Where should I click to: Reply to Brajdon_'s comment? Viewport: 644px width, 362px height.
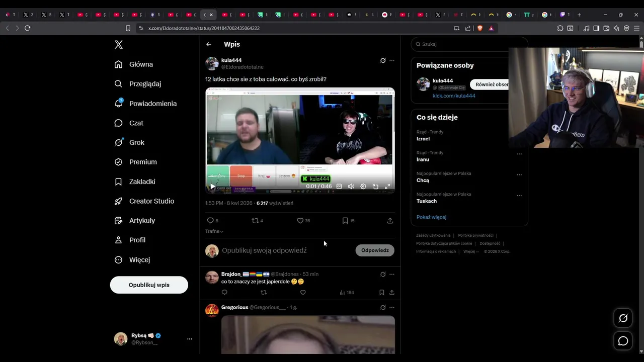(x=224, y=293)
